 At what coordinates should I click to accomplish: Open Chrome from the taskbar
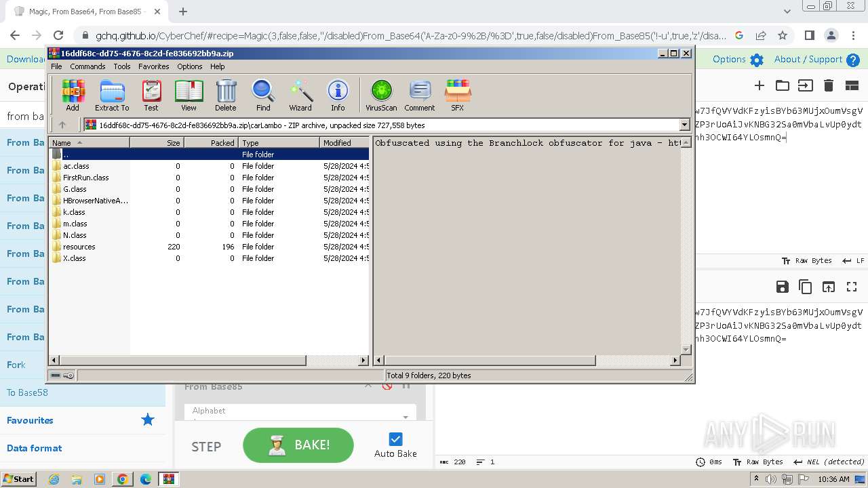pos(122,479)
